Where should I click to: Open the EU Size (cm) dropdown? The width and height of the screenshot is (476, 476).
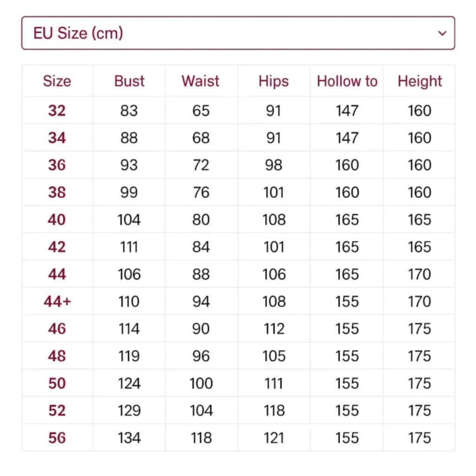[x=238, y=33]
